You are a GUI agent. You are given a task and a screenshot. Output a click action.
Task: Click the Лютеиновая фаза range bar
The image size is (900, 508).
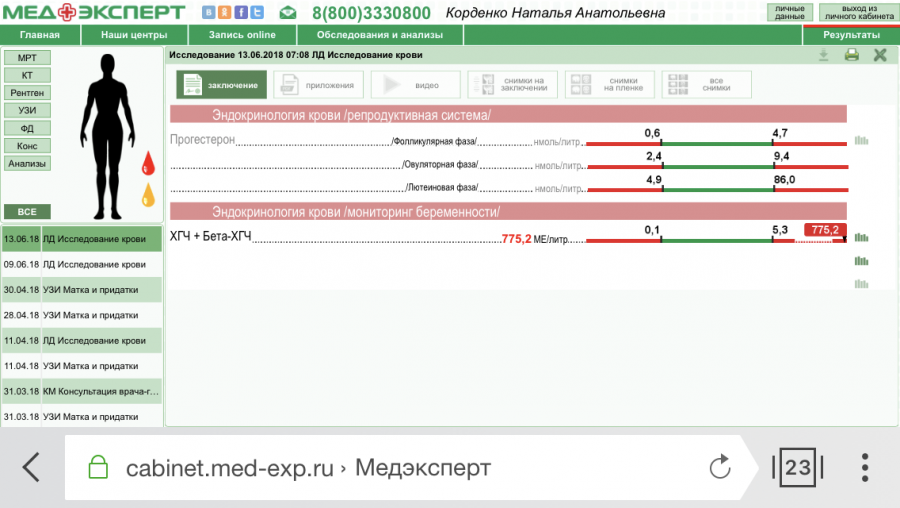click(717, 189)
